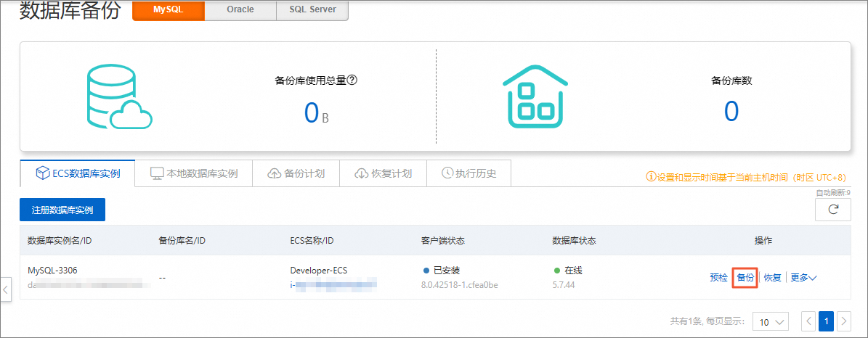Click the 在线 database status text
Screen dimensions: 868x338
(574, 271)
